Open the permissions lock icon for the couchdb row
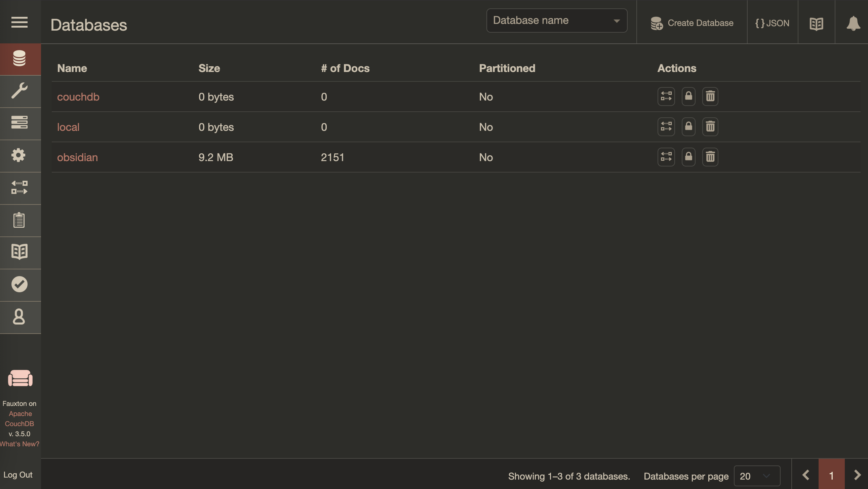Viewport: 868px width, 489px height. (x=688, y=97)
